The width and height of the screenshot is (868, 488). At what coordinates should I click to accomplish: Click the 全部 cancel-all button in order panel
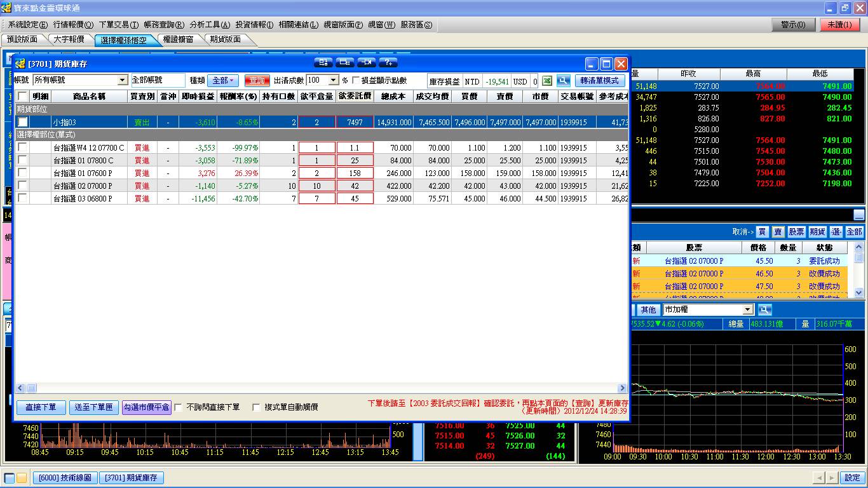[x=854, y=232]
